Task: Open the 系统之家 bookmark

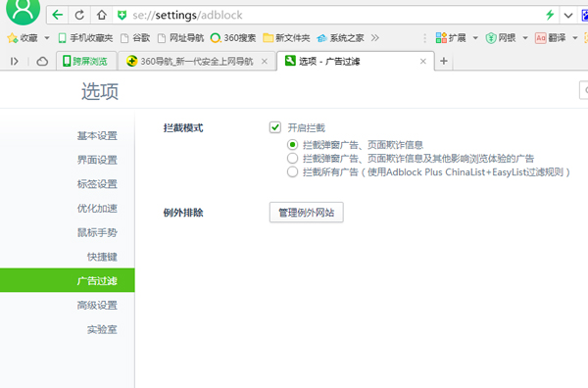Action: point(340,38)
